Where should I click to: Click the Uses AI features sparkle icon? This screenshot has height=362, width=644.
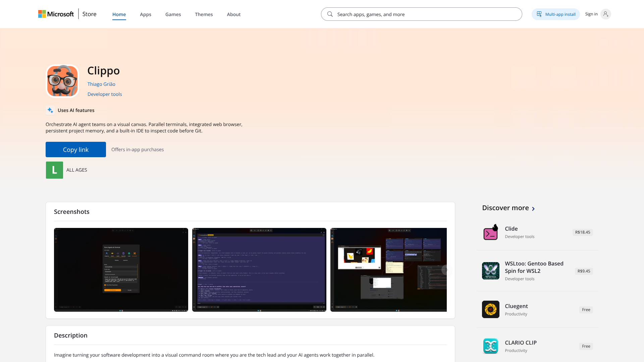[x=50, y=110]
